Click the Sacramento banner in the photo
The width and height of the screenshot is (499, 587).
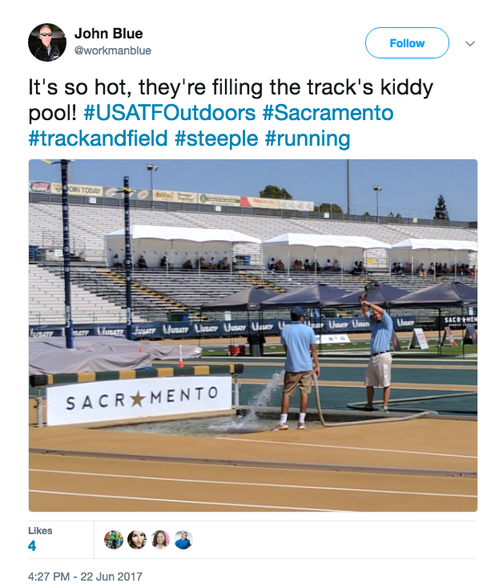coord(139,400)
